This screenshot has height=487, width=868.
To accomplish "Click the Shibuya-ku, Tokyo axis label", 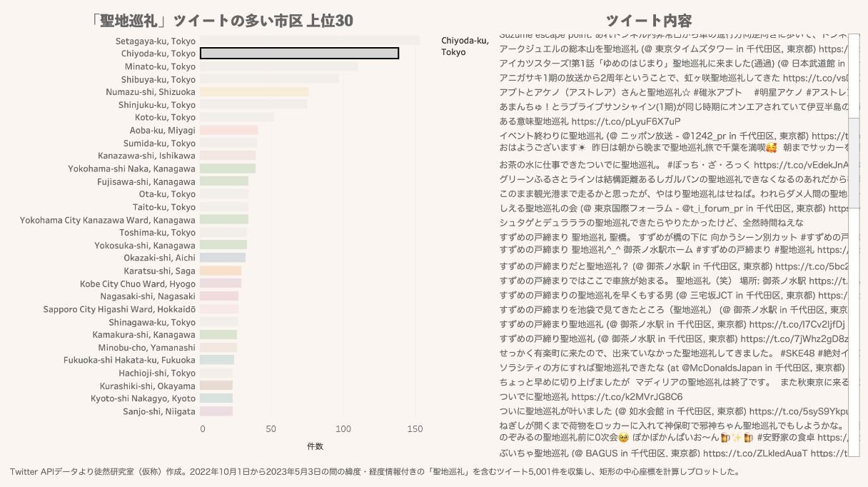I will tap(158, 79).
